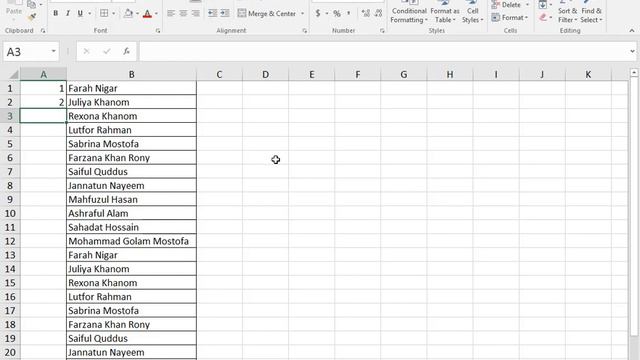Viewport: 640px width, 360px height.
Task: Click the Insert Function fx icon
Action: coord(127,51)
